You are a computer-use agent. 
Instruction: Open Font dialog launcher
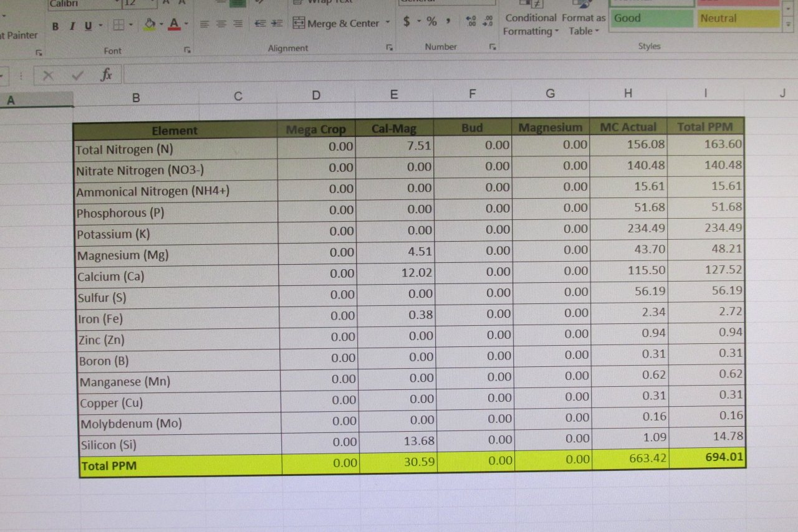point(187,50)
